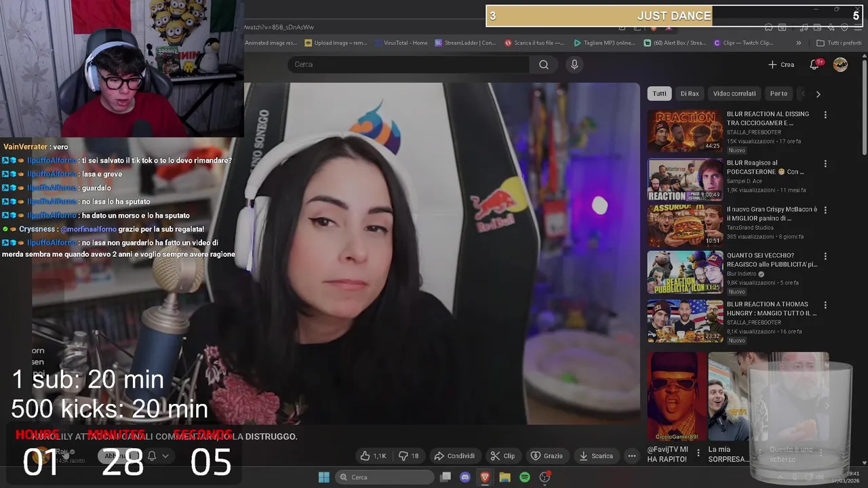Click title 'QUANTO SEI VECCHIO? REAGISCO alle PUBBLICITA'
The image size is (868, 488).
coord(772,260)
